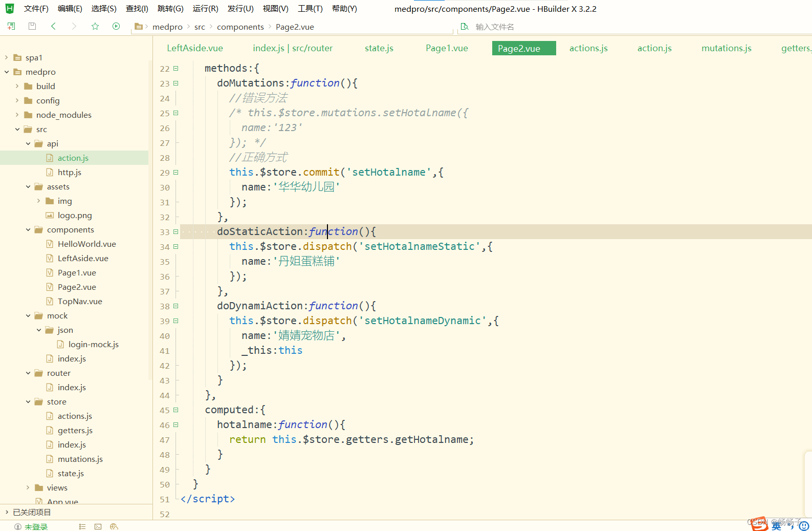Click the new file toolbar icon
812x531 pixels.
pyautogui.click(x=11, y=26)
